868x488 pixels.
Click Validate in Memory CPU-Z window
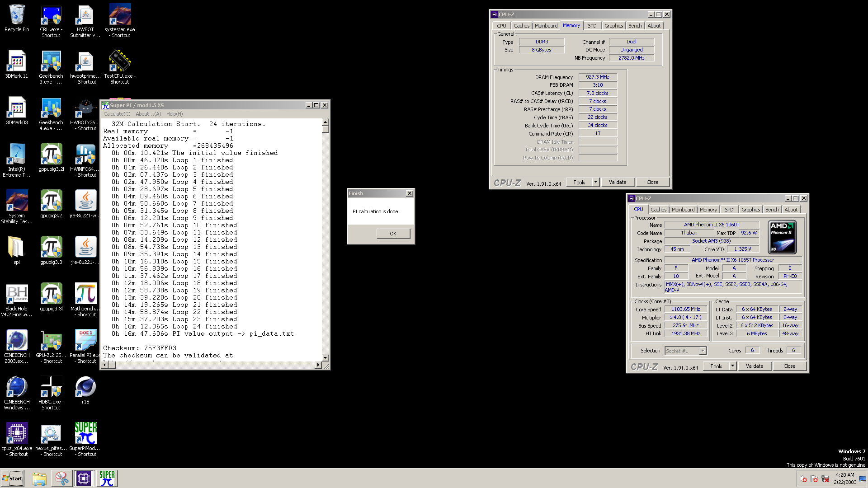(618, 182)
